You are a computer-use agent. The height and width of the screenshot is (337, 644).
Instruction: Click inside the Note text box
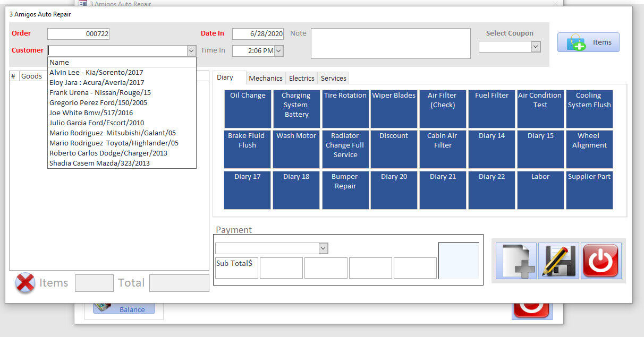click(x=391, y=43)
